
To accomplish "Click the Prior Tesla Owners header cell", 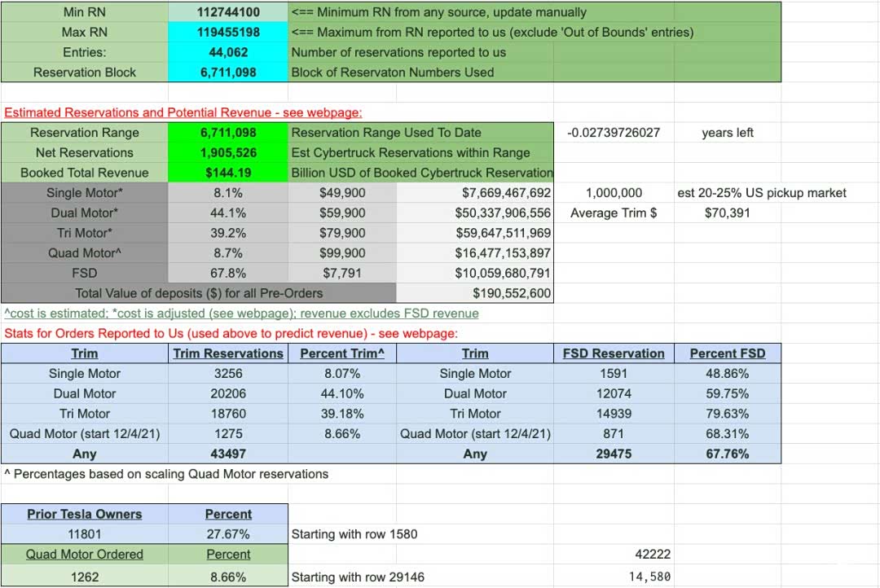I will 84,514.
